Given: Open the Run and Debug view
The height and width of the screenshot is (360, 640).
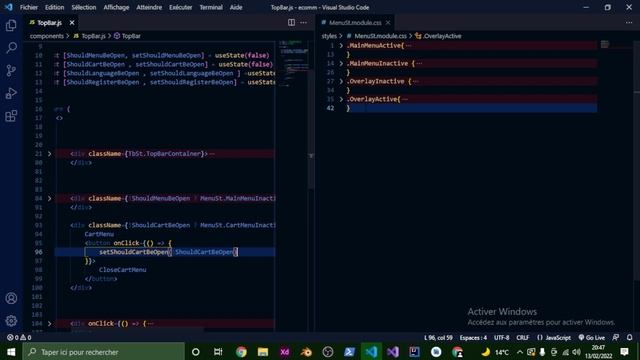Looking at the screenshot, I should tap(11, 93).
